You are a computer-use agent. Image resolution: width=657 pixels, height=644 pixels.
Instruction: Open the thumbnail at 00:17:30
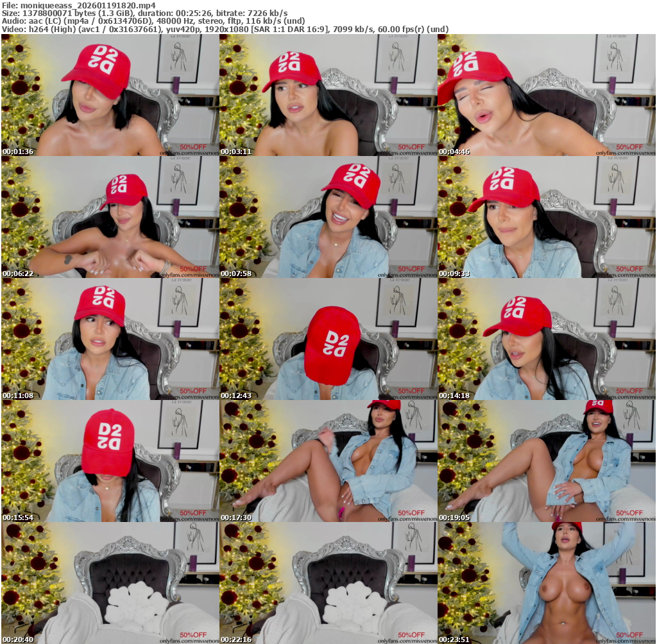tap(328, 461)
